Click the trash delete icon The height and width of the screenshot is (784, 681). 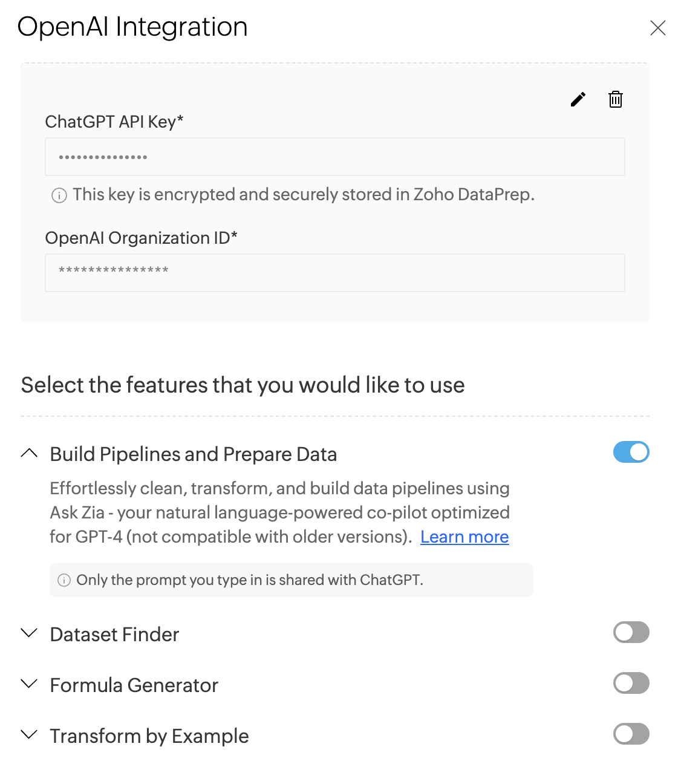[615, 99]
